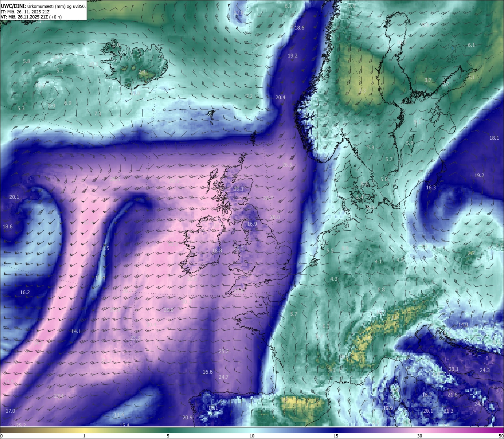504x439 pixels.
Task: Click the 16.6 value in Bay of Biscay
Action: [208, 372]
